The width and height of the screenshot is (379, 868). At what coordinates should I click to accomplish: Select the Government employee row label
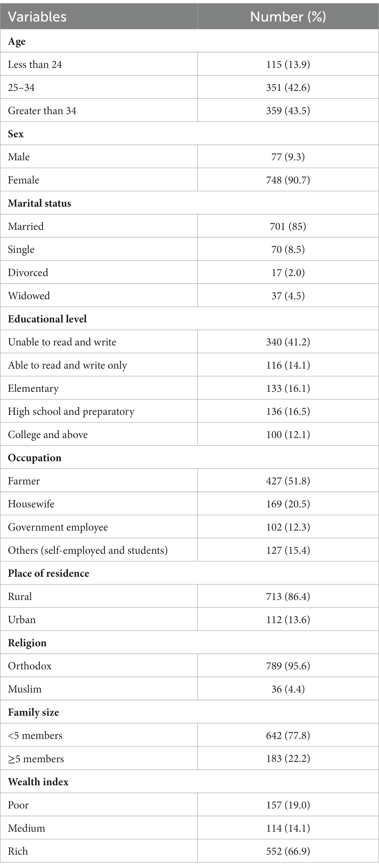point(58,527)
